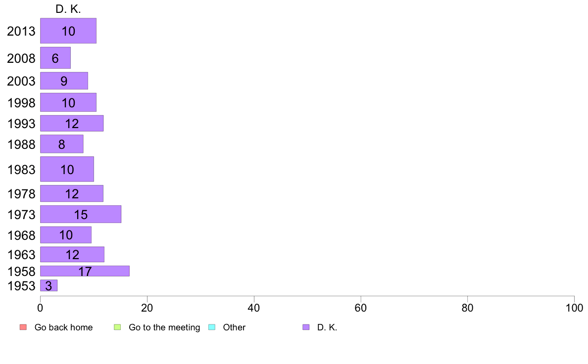Select the 1958 bar labeled 17
This screenshot has width=588, height=364.
point(85,271)
